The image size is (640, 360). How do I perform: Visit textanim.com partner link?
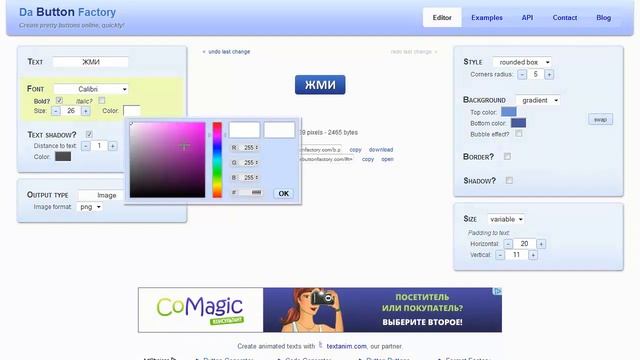[x=347, y=346]
